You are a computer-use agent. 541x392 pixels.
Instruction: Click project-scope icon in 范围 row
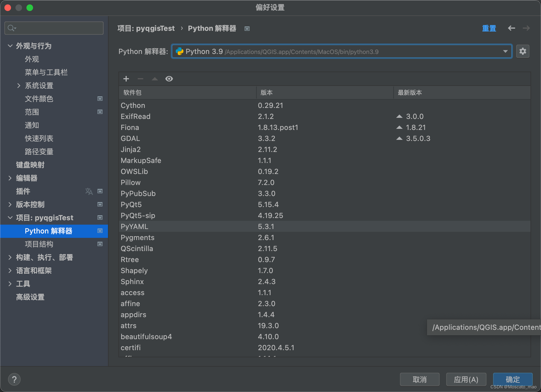(100, 112)
